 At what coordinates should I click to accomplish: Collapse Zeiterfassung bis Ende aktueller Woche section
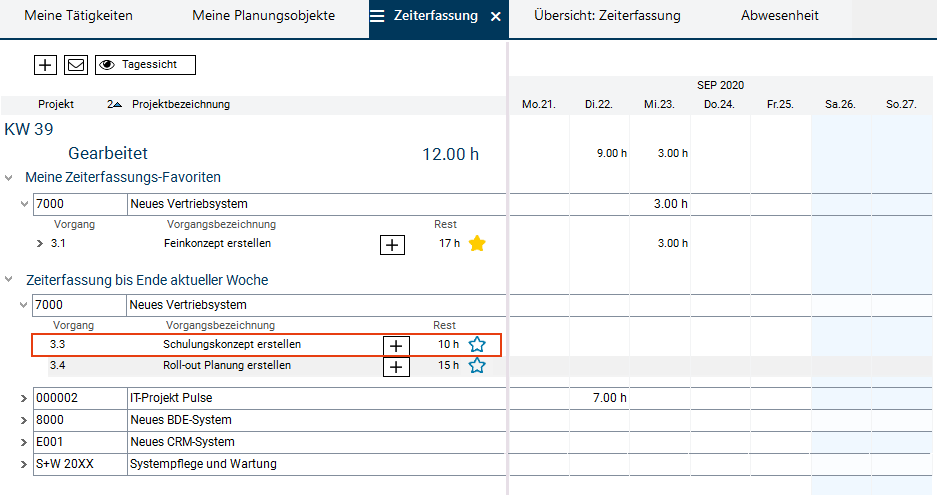click(8, 280)
